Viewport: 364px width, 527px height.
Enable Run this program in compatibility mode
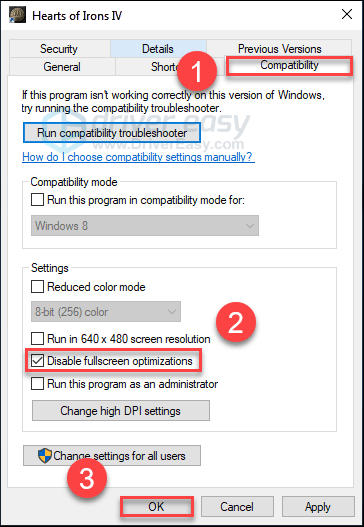(37, 200)
